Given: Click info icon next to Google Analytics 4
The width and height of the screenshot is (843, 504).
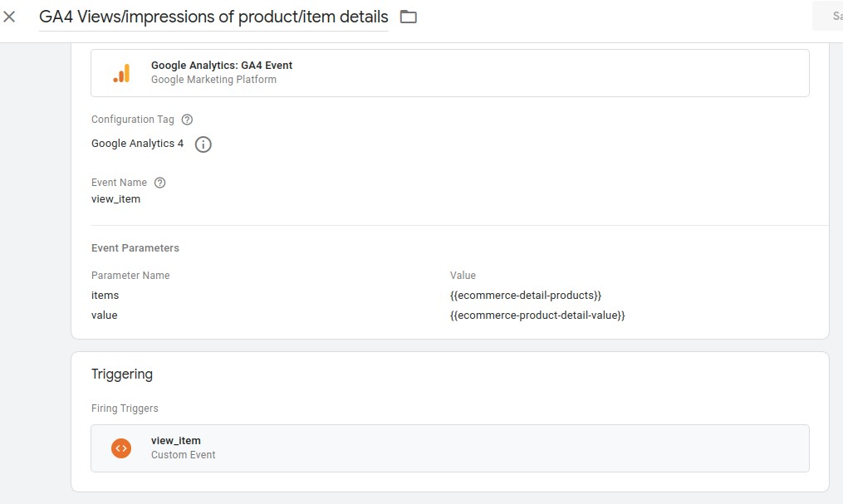Looking at the screenshot, I should pyautogui.click(x=203, y=144).
